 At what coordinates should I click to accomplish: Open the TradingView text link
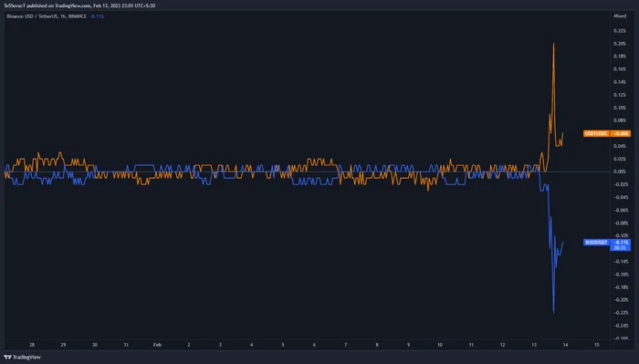pyautogui.click(x=26, y=357)
